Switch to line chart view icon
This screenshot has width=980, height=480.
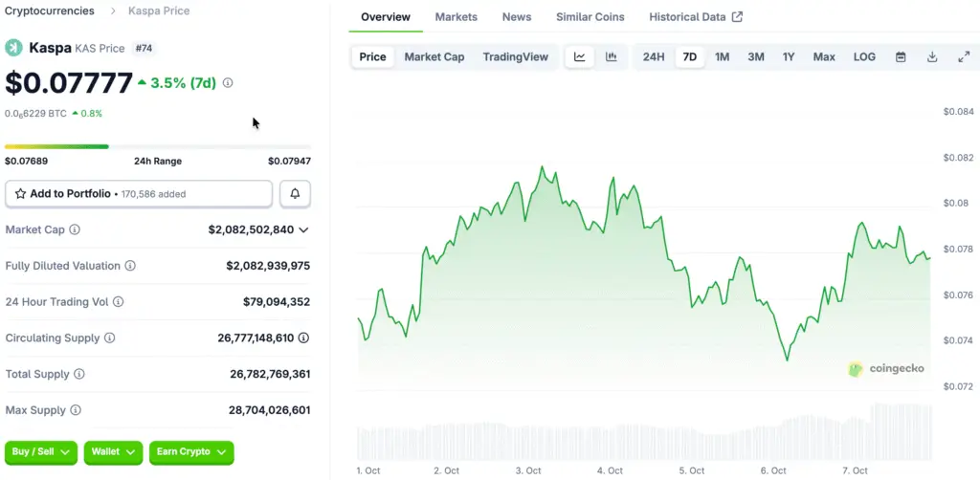(580, 57)
